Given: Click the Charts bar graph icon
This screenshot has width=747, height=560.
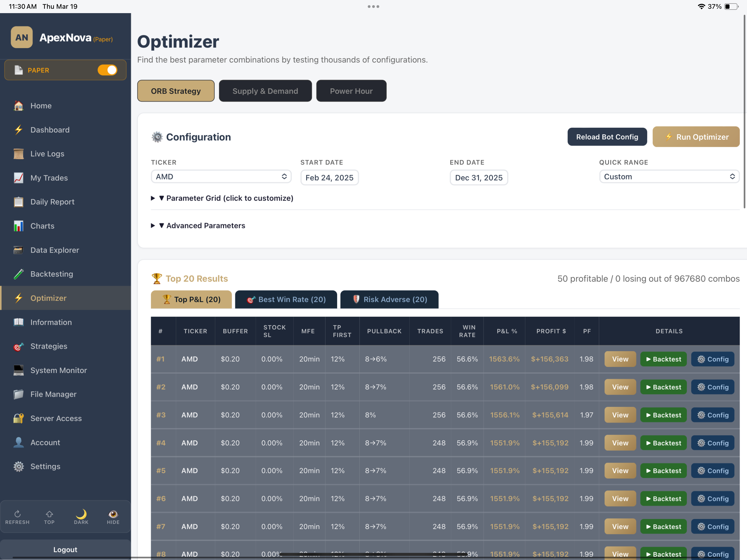Looking at the screenshot, I should click(x=19, y=226).
